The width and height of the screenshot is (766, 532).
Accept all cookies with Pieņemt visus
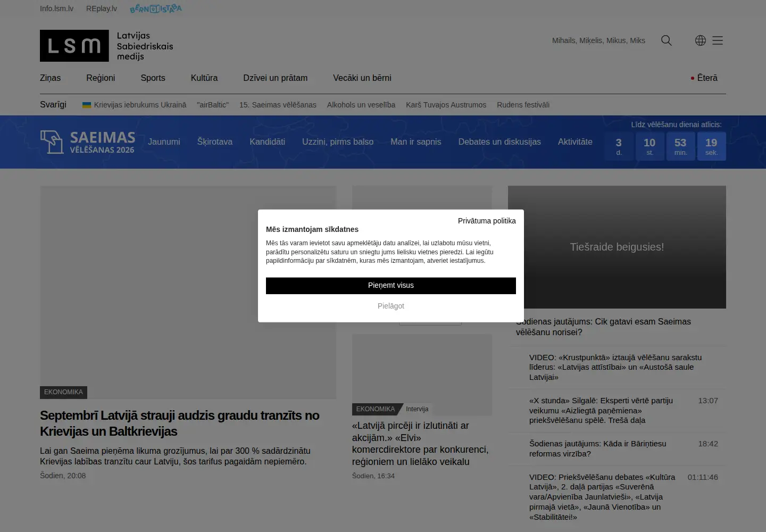click(391, 286)
